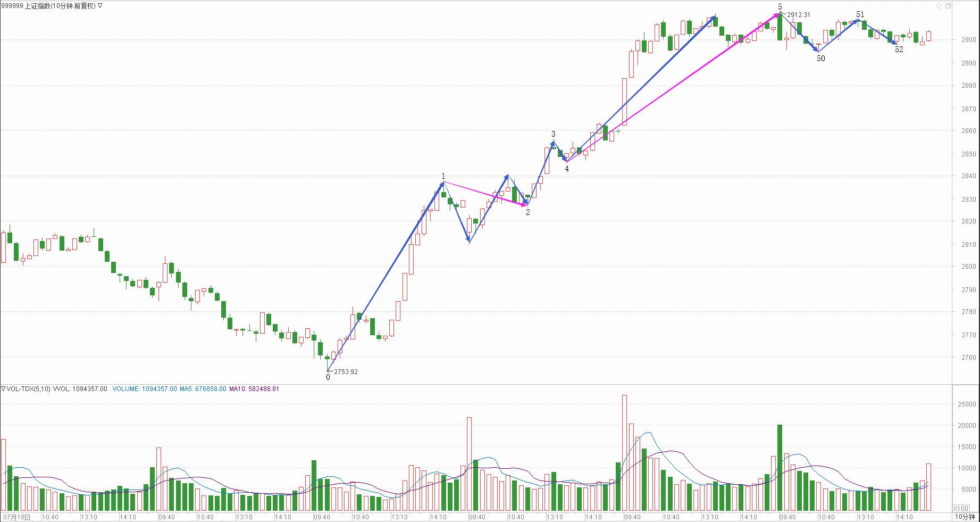Select wave point label 3 on chart
980x522 pixels.
tap(553, 134)
